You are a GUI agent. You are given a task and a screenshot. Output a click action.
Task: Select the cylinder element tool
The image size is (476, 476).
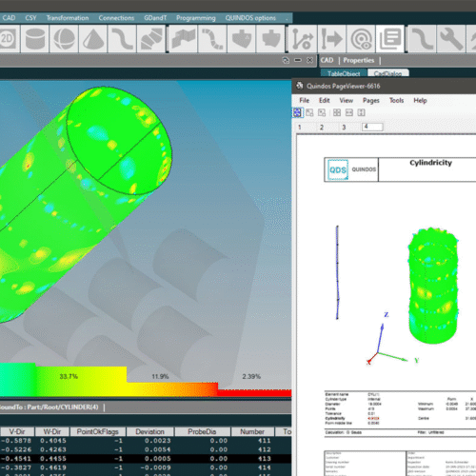(x=34, y=39)
